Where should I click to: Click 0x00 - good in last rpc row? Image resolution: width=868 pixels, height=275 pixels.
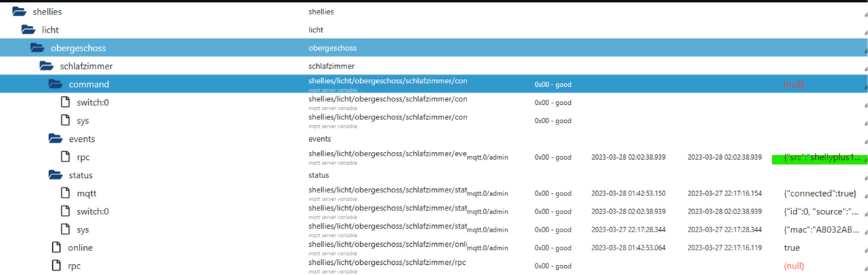point(553,266)
